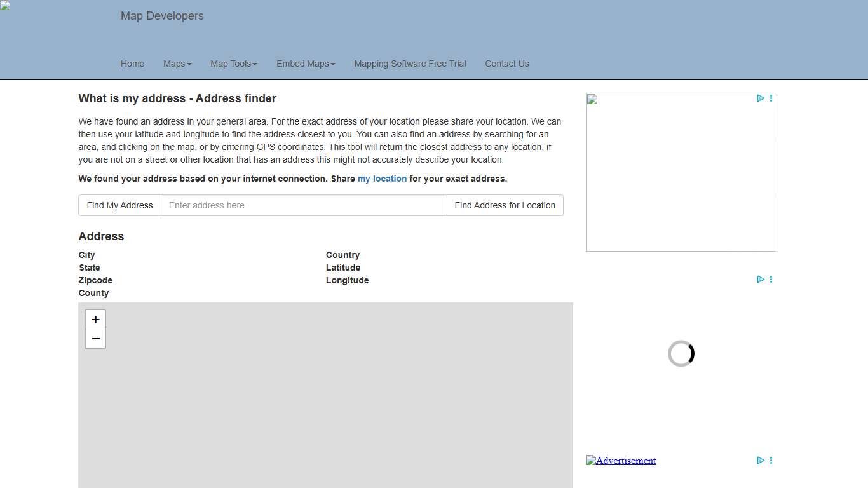Share your position via the my location link
The height and width of the screenshot is (488, 868).
(x=381, y=179)
